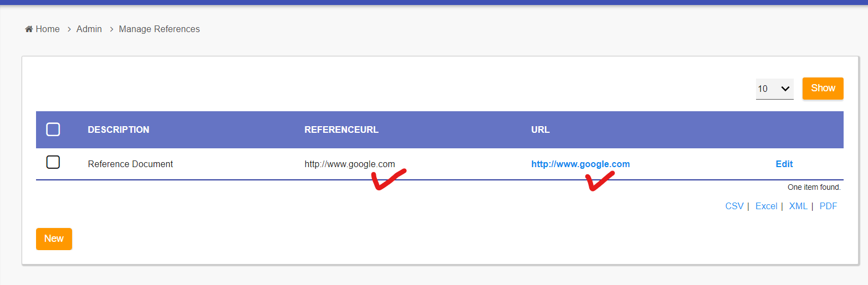Click the dropdown arrow beside 10

785,89
